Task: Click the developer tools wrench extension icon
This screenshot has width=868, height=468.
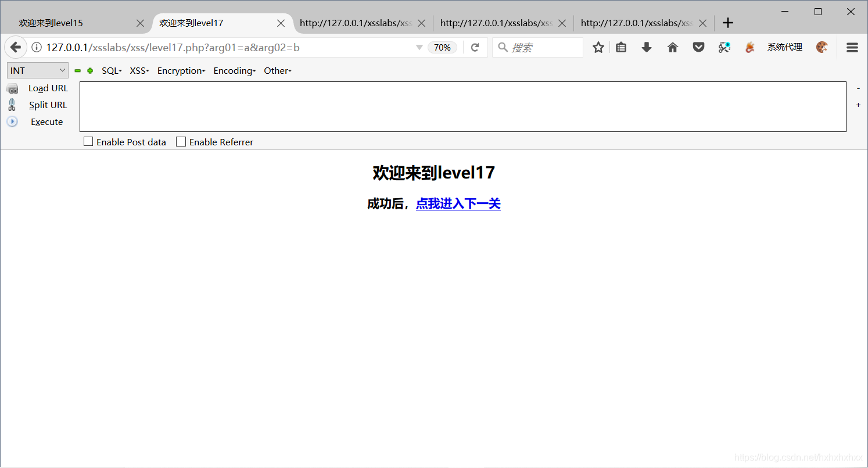Action: (x=724, y=48)
